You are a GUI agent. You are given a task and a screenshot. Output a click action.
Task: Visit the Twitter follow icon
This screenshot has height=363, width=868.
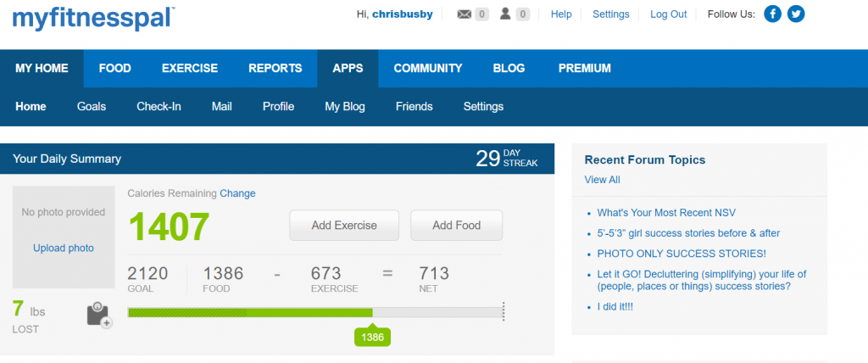point(795,14)
